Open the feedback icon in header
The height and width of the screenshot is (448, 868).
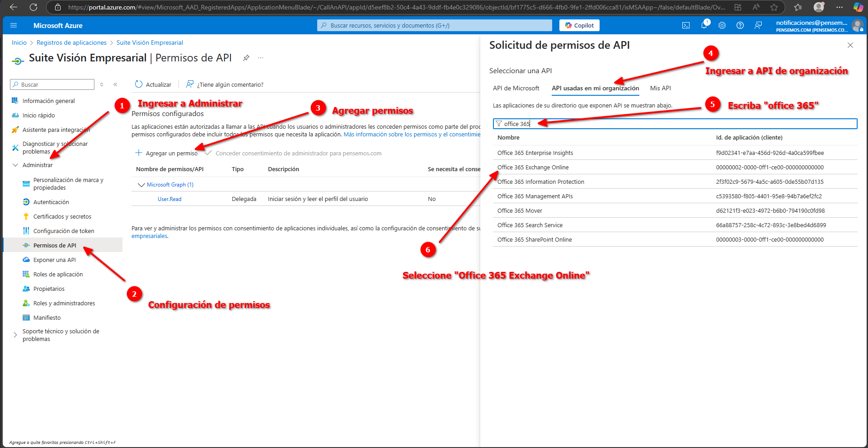pos(758,25)
